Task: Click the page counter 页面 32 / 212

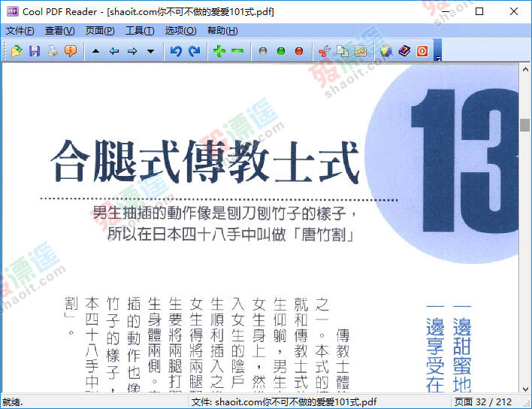Action: click(x=483, y=402)
